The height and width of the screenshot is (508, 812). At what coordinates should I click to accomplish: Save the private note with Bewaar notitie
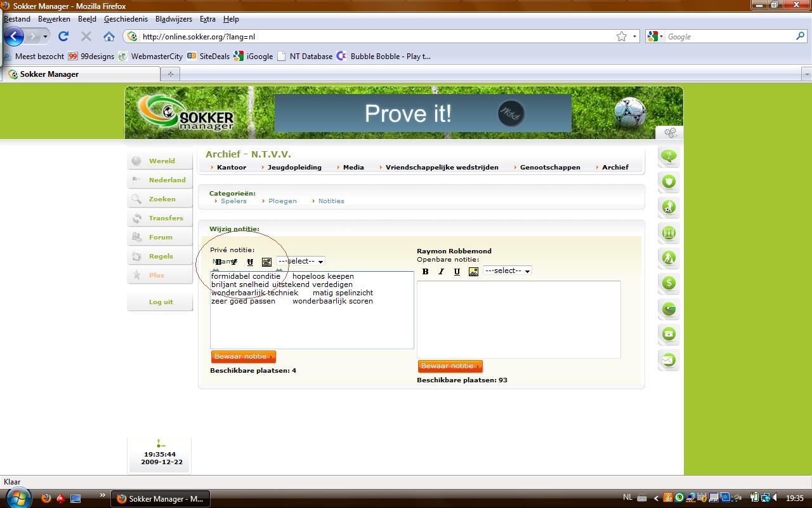click(x=243, y=357)
